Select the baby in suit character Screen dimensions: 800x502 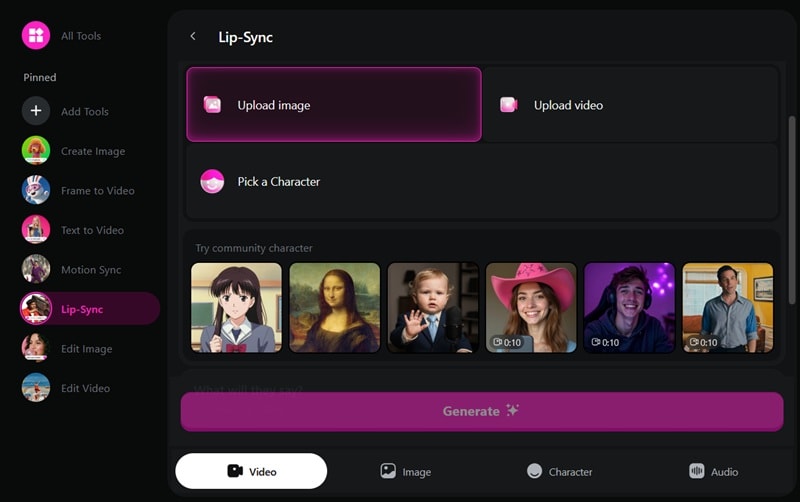coord(433,308)
